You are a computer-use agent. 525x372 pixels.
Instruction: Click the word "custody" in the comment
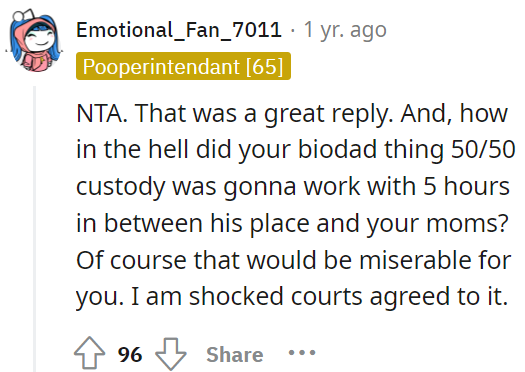click(121, 188)
